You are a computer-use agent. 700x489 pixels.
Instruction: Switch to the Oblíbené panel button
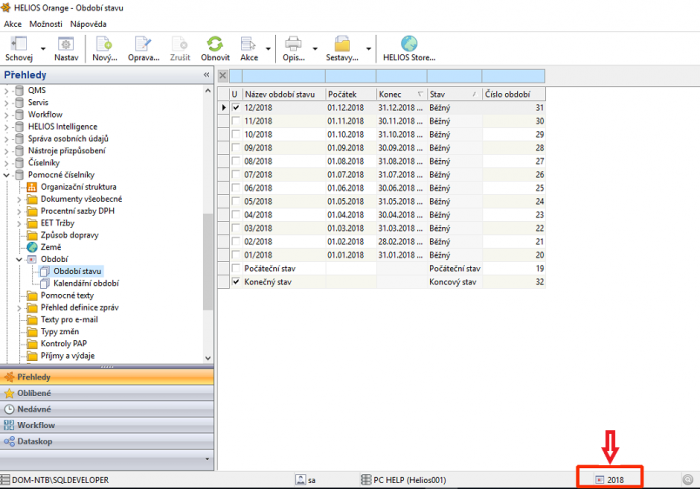[x=107, y=393]
